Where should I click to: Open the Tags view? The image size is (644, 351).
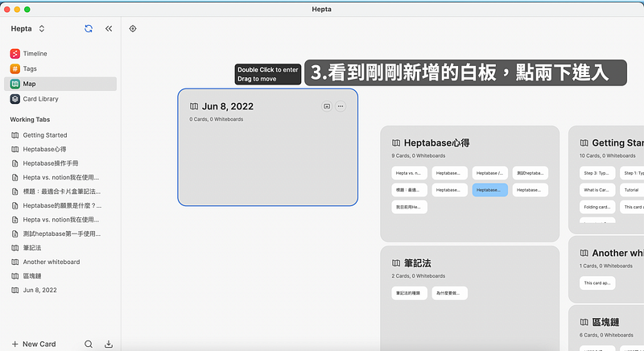[x=60, y=68]
